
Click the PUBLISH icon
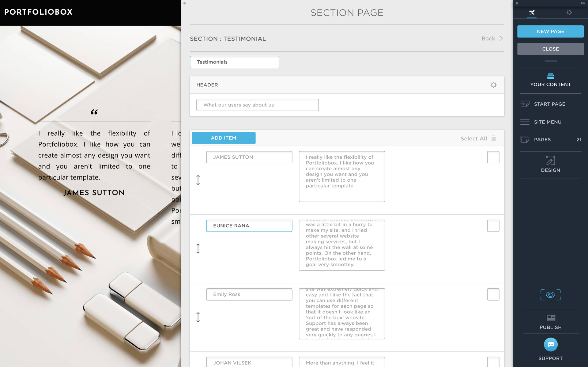coord(550,318)
